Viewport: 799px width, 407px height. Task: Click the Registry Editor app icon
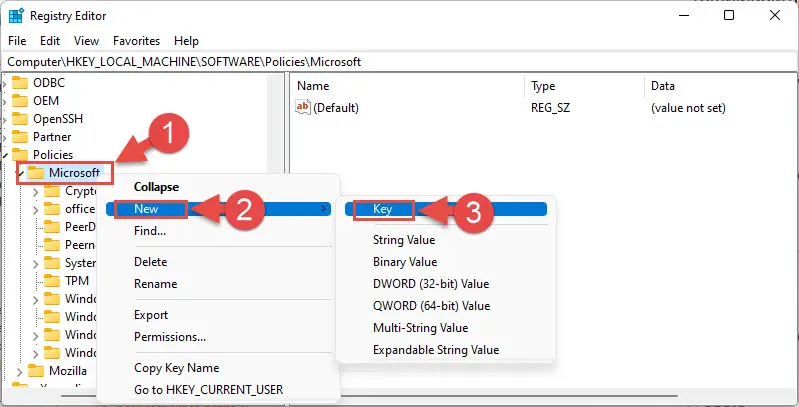(16, 16)
